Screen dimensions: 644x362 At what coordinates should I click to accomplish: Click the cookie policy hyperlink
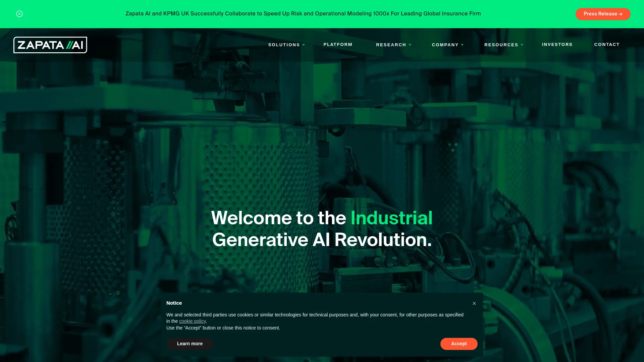point(193,321)
